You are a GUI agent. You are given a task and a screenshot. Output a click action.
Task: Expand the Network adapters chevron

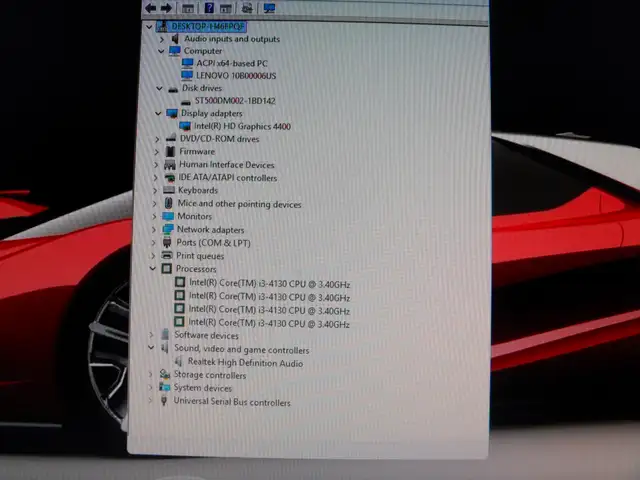(x=154, y=229)
